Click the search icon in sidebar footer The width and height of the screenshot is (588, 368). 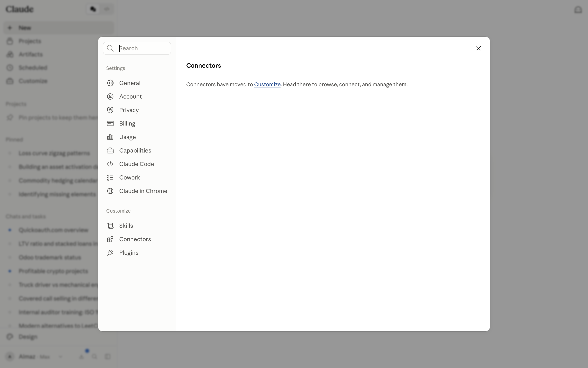95,357
